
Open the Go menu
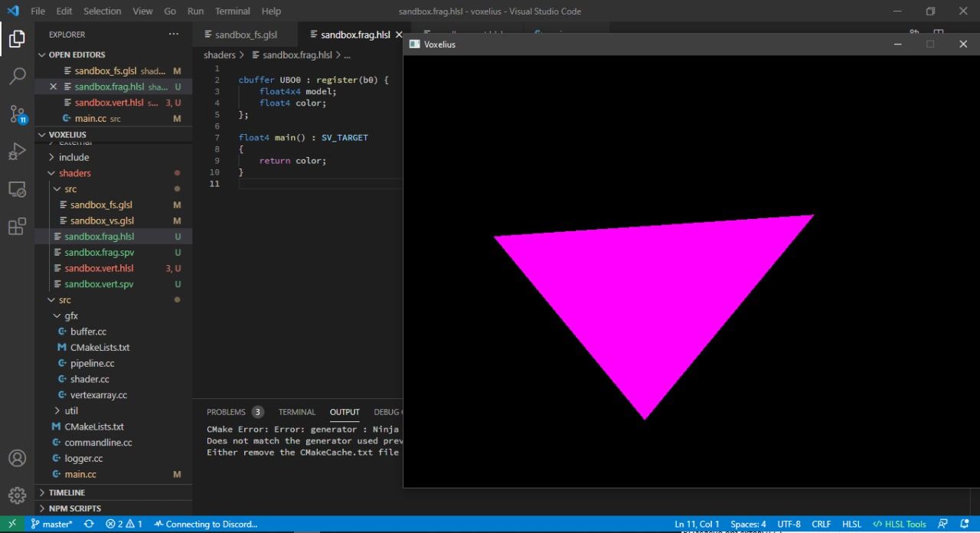[x=170, y=11]
